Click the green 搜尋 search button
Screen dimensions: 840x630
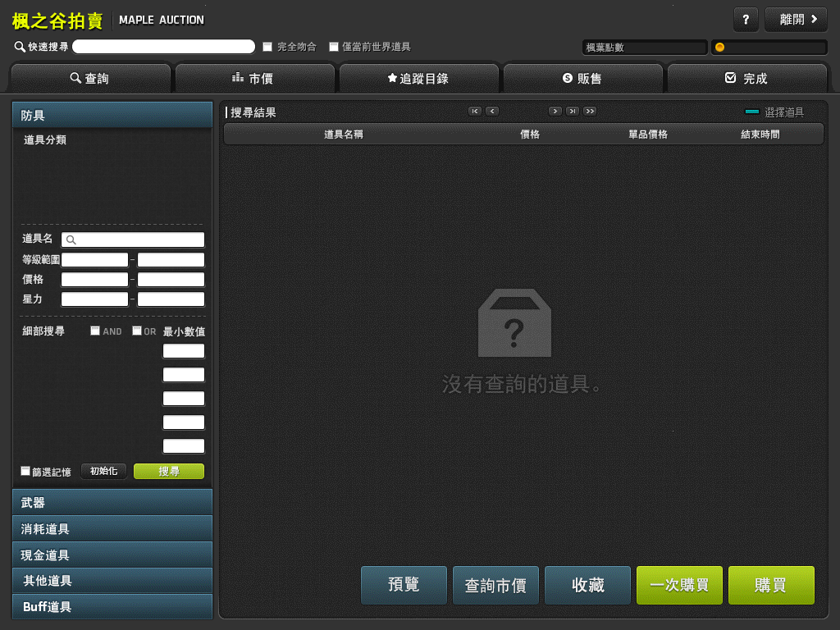tap(169, 472)
